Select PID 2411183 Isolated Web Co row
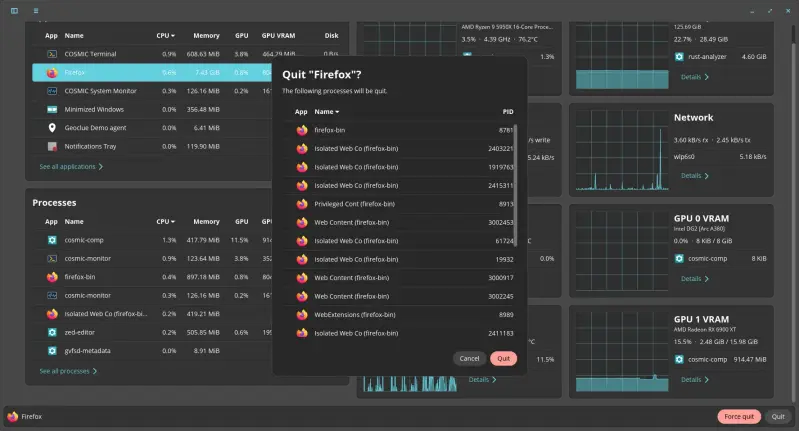Screen dimensions: 799x431 tap(400, 333)
